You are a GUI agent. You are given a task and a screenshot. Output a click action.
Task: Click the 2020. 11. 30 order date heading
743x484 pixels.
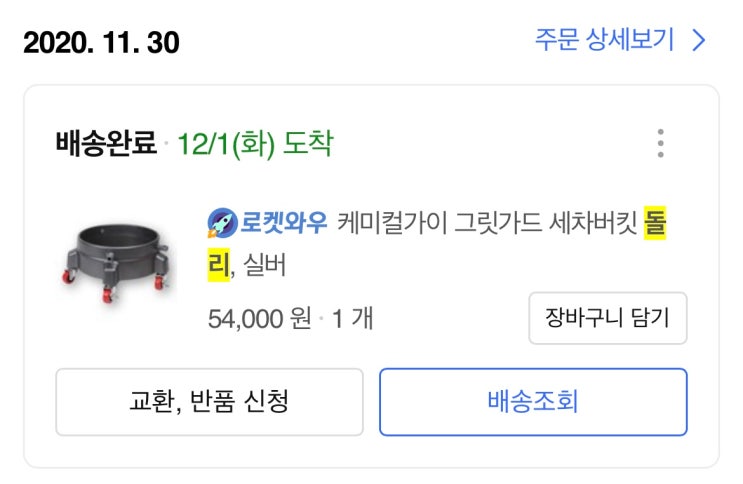[x=101, y=43]
